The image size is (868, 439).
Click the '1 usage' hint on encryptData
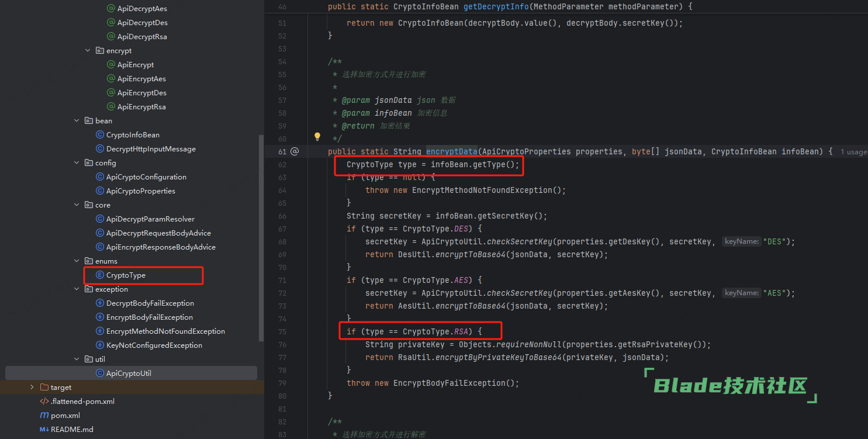coord(853,152)
